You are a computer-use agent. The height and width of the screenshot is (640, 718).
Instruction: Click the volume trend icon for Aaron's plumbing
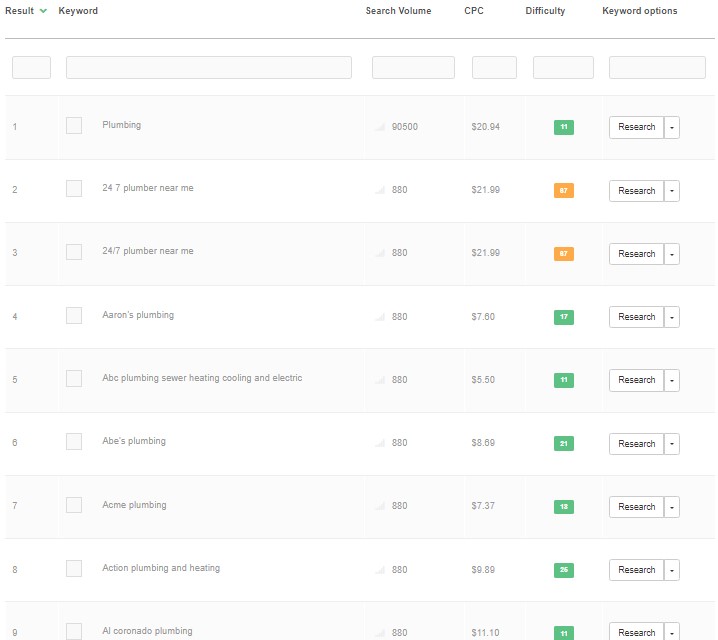380,317
